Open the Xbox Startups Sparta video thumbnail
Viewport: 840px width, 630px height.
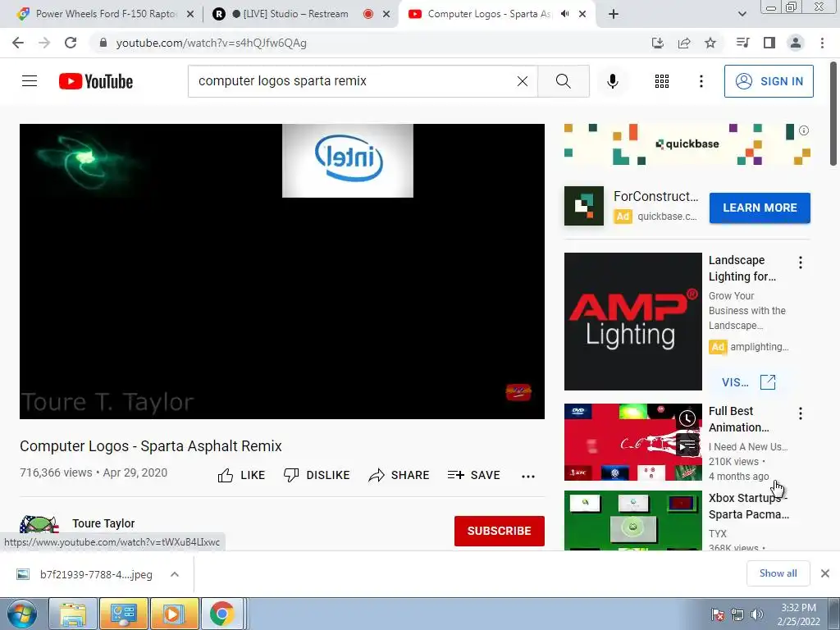[632, 521]
